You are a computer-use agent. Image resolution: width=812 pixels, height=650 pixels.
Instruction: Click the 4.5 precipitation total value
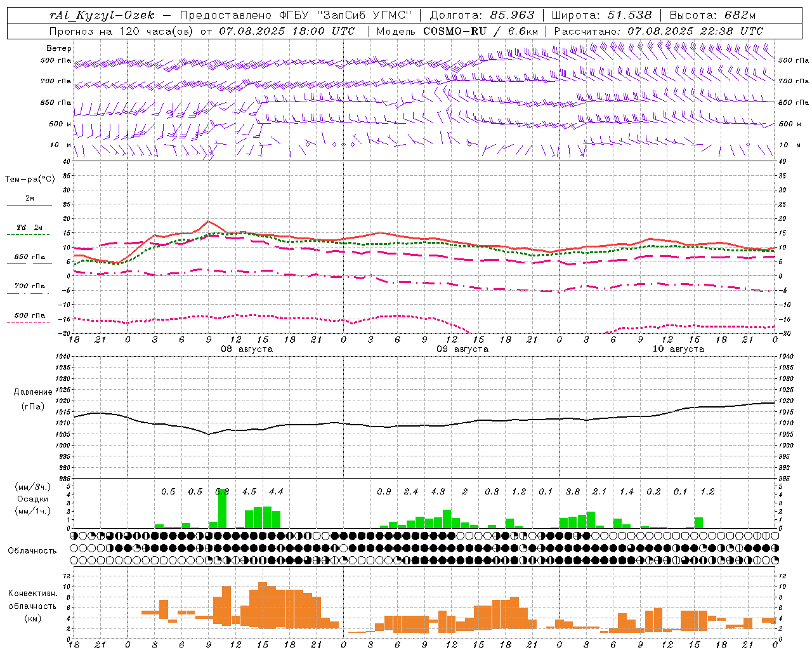click(x=249, y=491)
